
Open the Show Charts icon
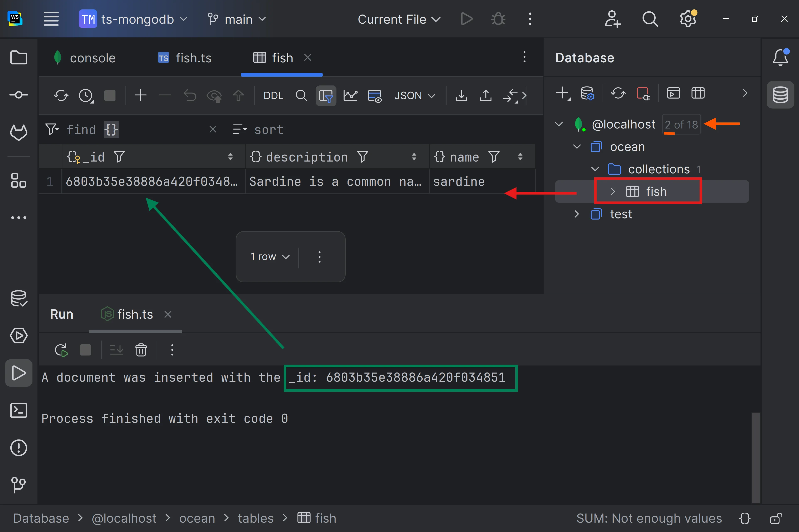(x=350, y=96)
